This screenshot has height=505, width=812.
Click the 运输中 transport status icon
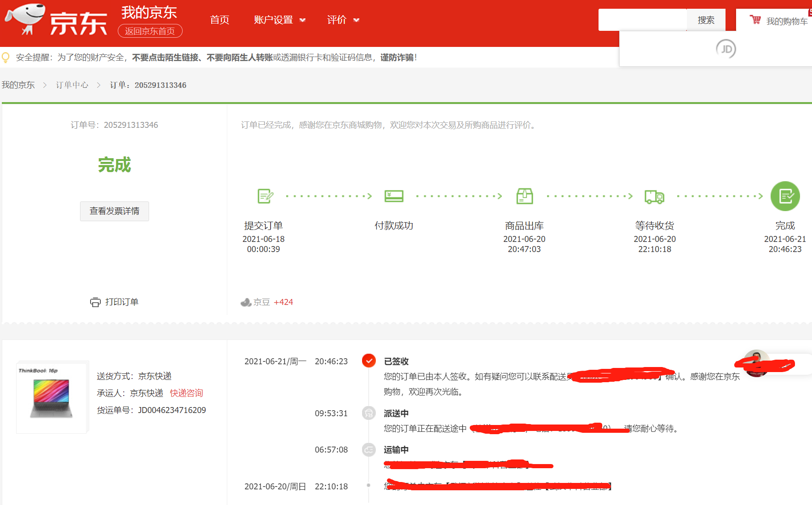tap(369, 449)
